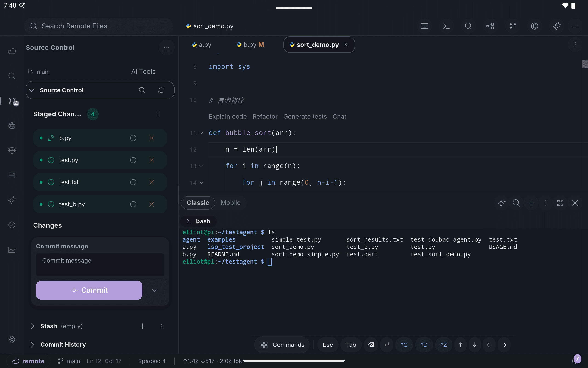The height and width of the screenshot is (368, 588).
Task: Click Refactor code lens link
Action: point(265,117)
